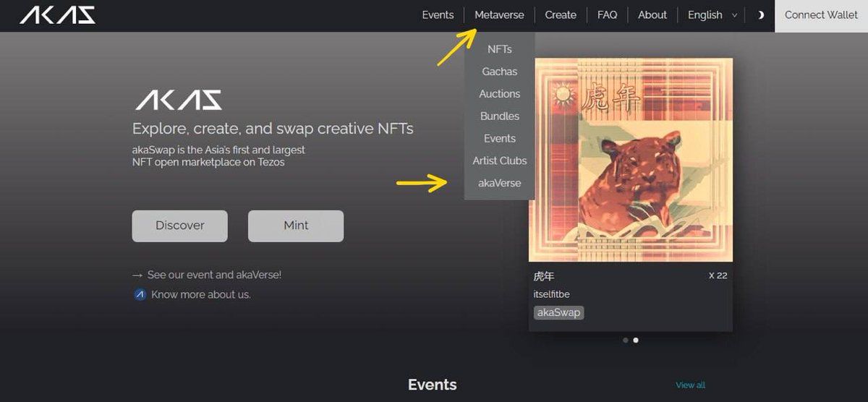Click the 虎年 NFT title
The height and width of the screenshot is (402, 868).
click(x=544, y=276)
